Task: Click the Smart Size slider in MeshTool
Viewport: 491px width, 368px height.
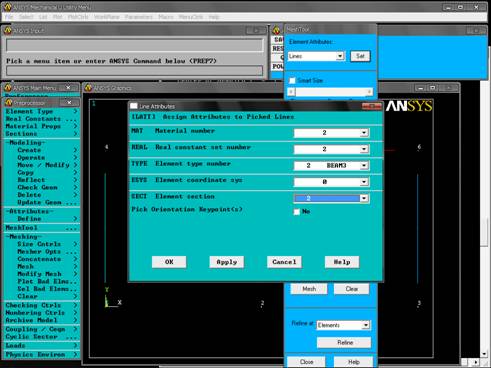Action: pyautogui.click(x=330, y=92)
